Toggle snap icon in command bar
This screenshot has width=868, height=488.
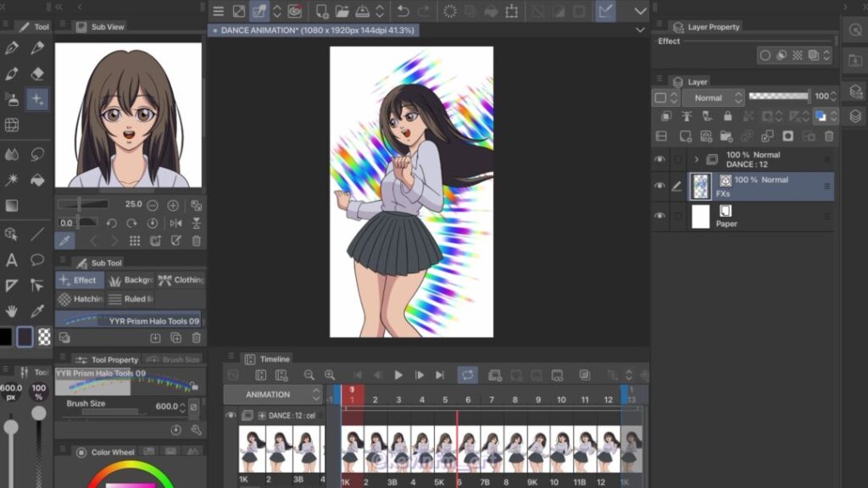point(605,11)
